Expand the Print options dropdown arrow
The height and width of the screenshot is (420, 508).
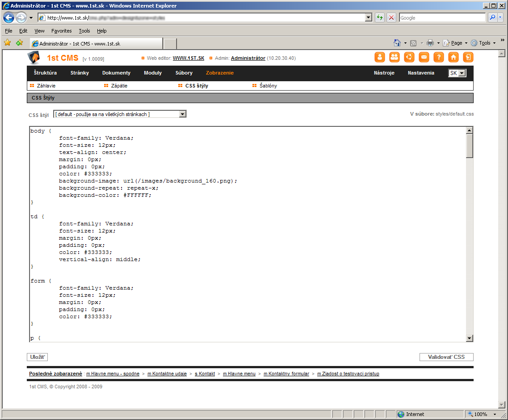438,43
